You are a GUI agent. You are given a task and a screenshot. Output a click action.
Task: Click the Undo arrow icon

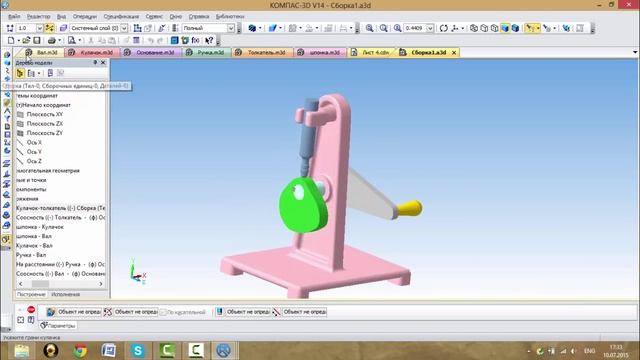151,40
